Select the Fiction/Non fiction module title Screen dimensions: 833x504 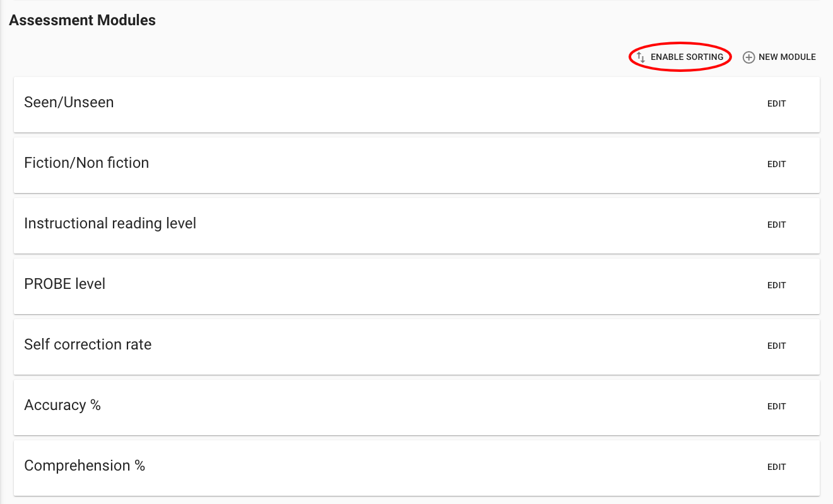tap(86, 163)
